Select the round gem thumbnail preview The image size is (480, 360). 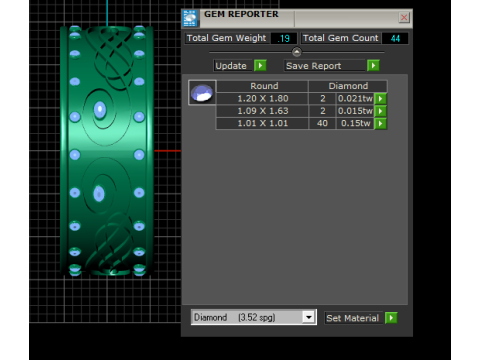coord(202,93)
